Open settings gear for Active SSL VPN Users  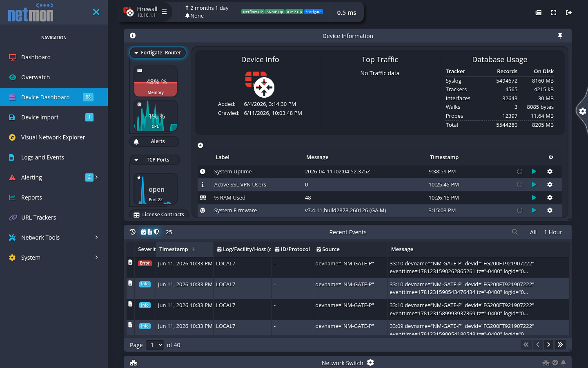[550, 184]
